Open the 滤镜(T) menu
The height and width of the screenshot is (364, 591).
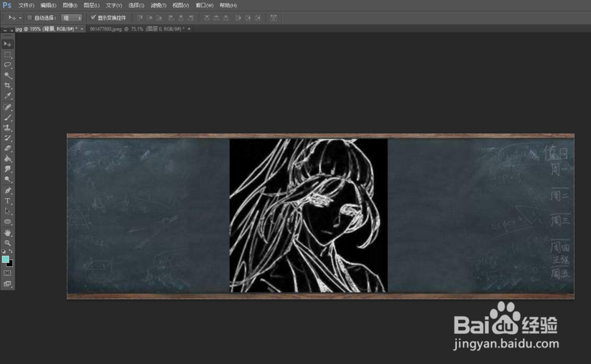(158, 5)
